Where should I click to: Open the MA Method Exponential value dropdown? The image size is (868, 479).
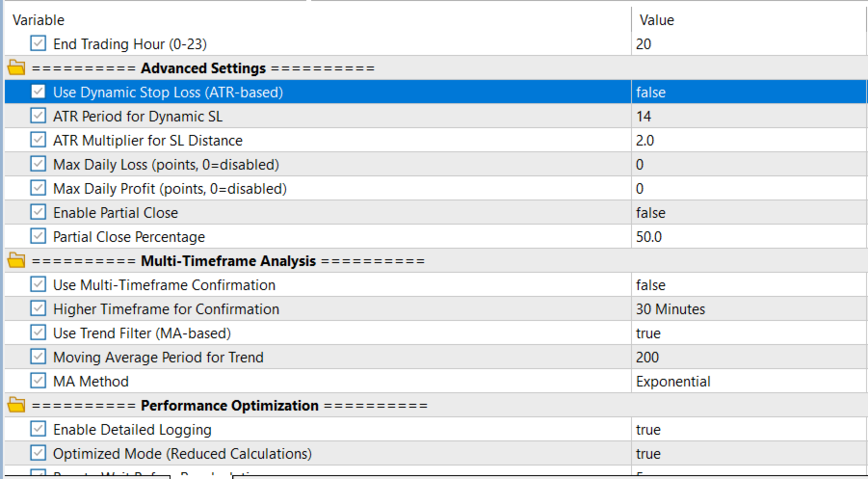click(x=673, y=382)
